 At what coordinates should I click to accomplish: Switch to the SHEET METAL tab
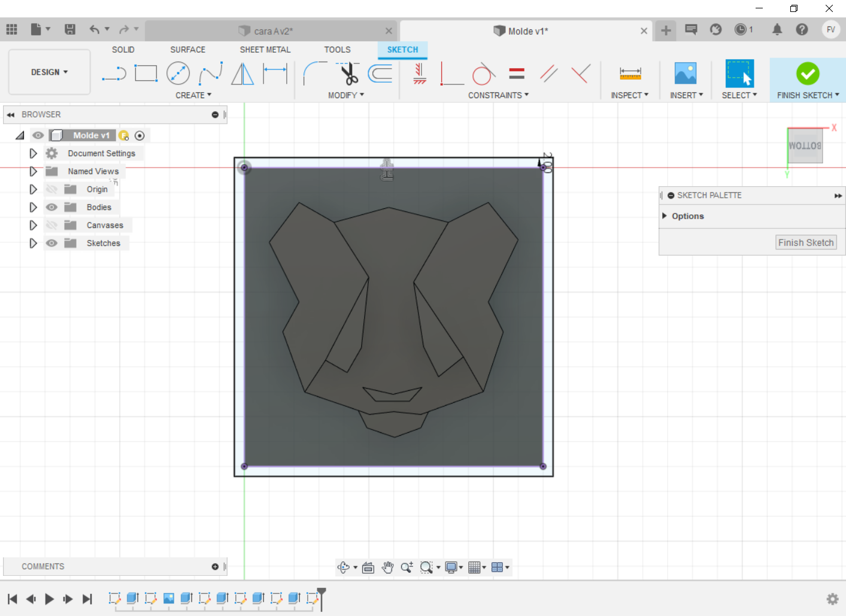[265, 50]
